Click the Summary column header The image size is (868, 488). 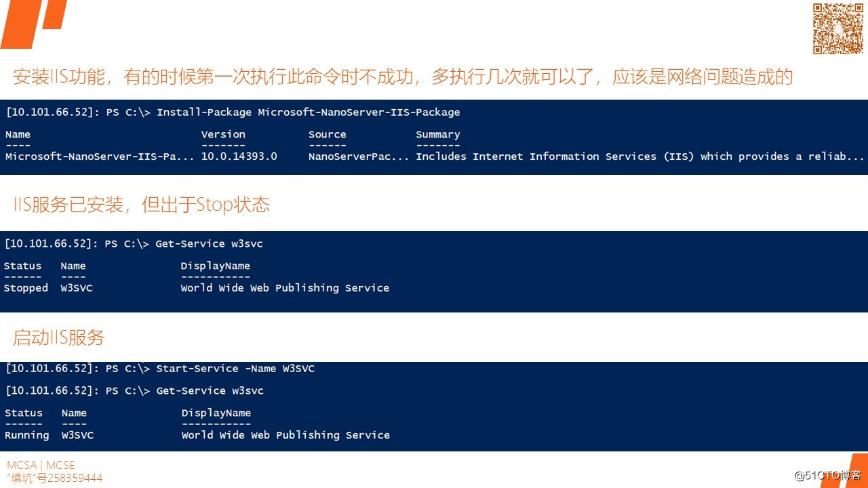coord(437,134)
